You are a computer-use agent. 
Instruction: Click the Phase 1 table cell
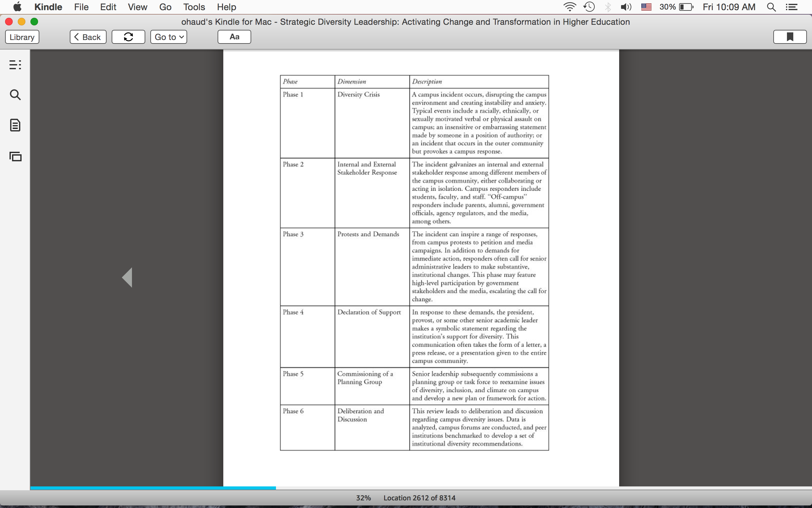coord(307,123)
